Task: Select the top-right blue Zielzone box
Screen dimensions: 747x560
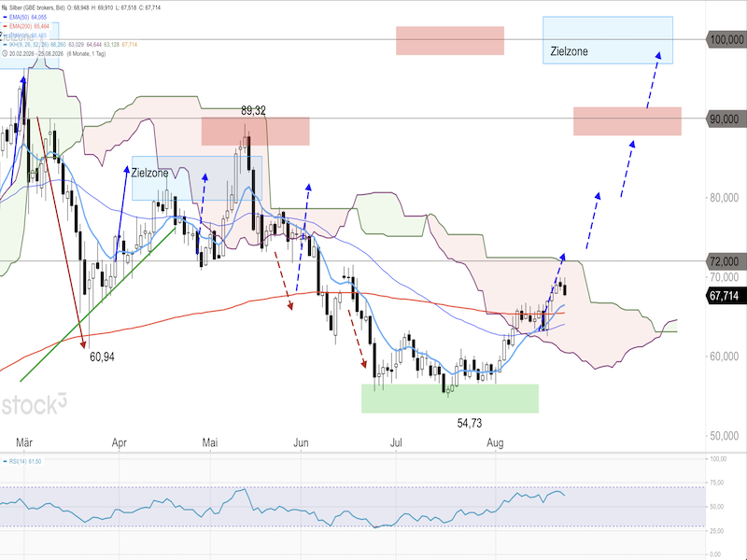Action: 608,40
